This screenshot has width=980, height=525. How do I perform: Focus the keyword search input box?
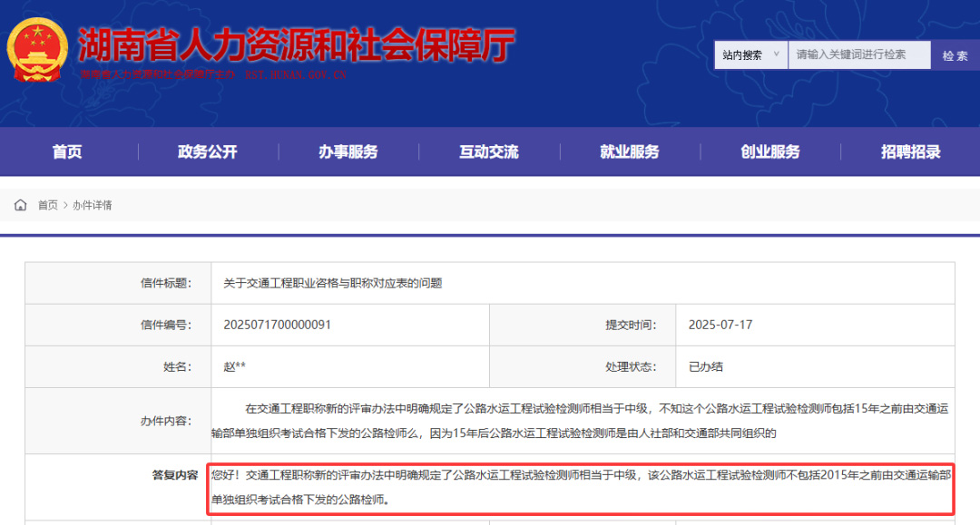click(x=858, y=54)
